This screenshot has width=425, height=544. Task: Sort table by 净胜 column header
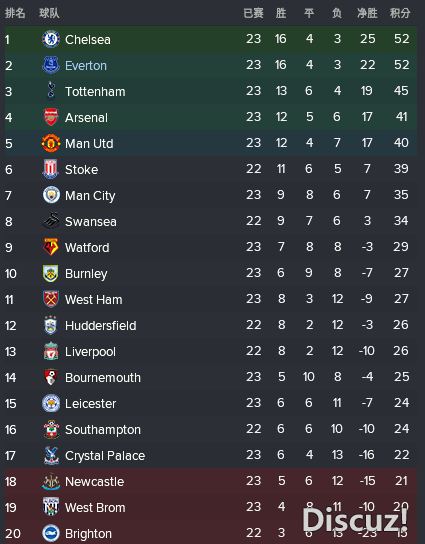point(367,13)
